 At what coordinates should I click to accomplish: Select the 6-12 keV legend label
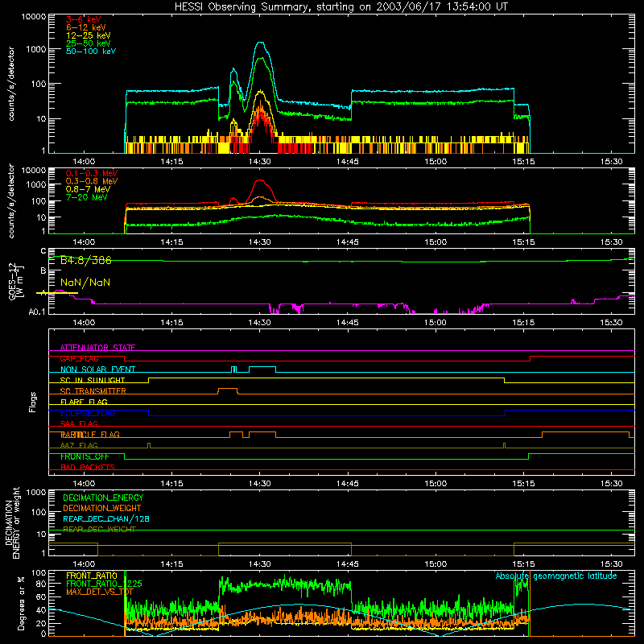[86, 27]
